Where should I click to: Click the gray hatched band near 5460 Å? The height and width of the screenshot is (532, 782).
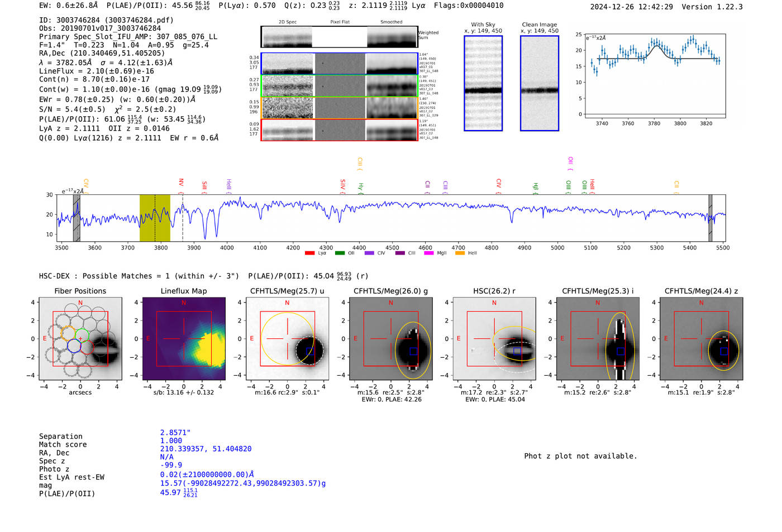(x=711, y=218)
